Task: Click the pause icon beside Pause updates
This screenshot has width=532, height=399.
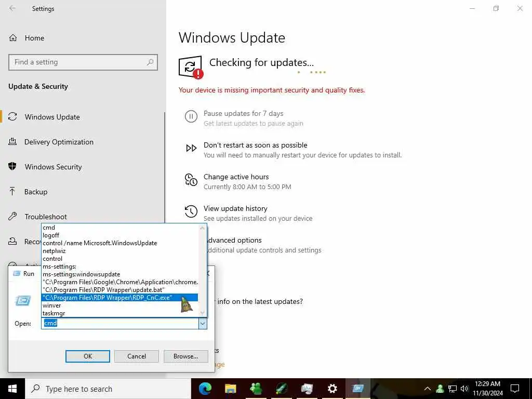Action: (191, 116)
